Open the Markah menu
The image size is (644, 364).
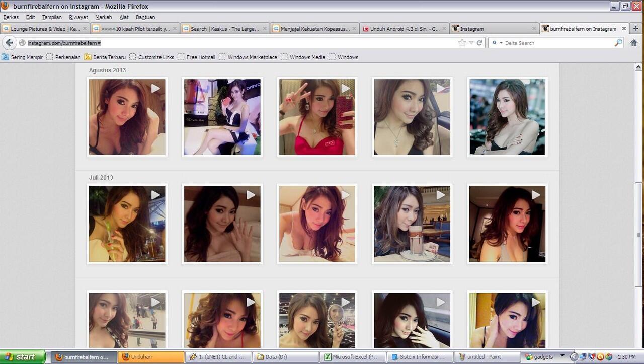[x=103, y=17]
